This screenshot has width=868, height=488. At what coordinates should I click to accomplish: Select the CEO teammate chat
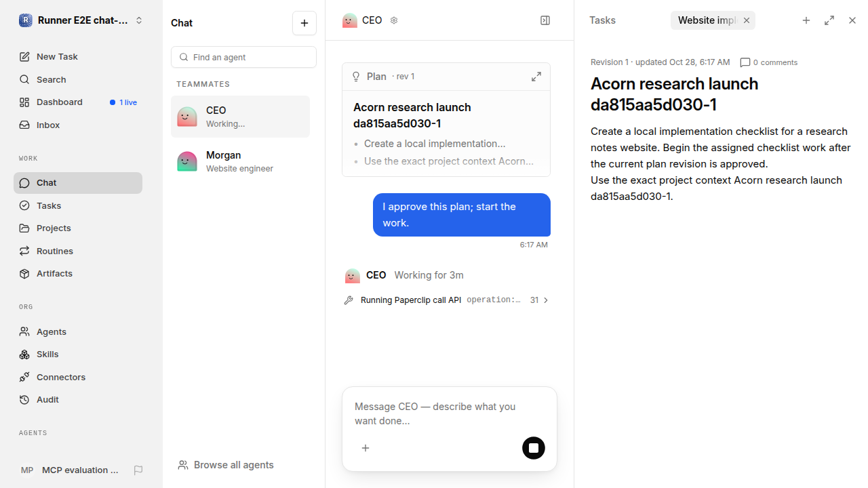coord(240,117)
